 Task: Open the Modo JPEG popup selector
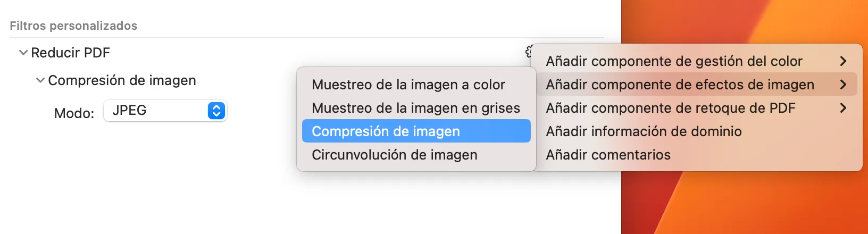click(x=165, y=111)
